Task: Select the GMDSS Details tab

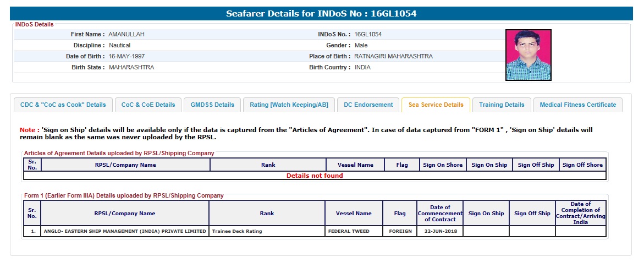Action: 212,105
